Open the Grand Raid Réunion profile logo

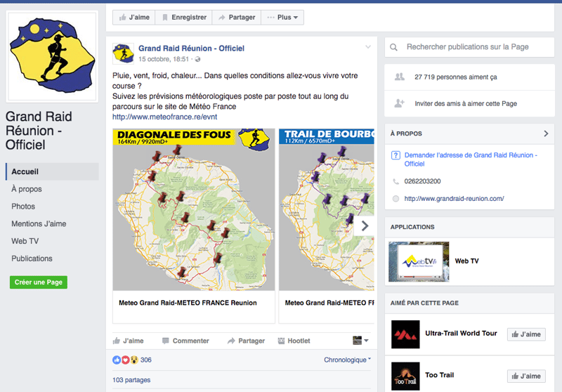coord(52,57)
